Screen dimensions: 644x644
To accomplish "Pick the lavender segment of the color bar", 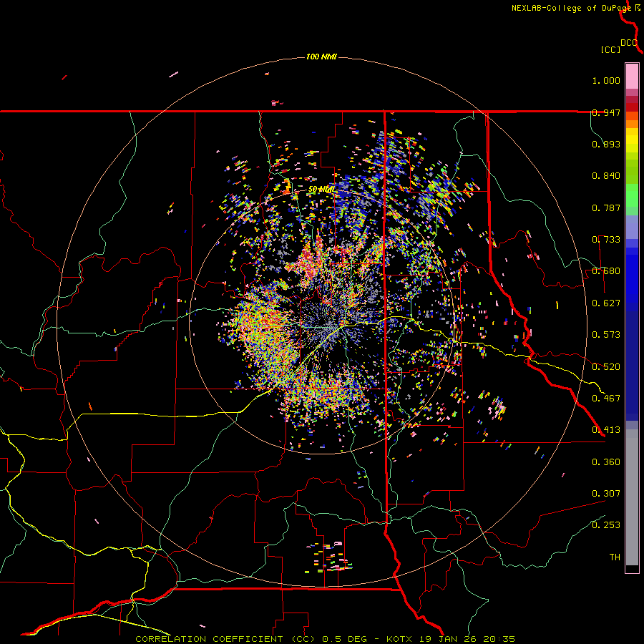I will (x=632, y=227).
